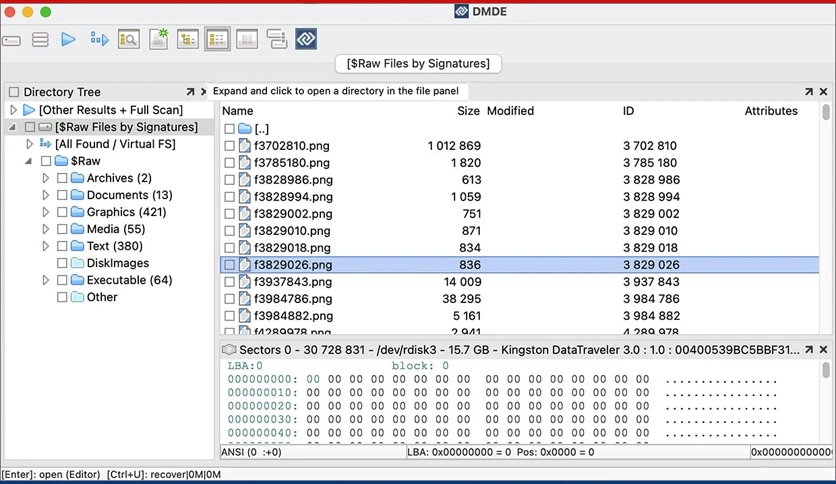Tick the checkbox for f3984786.png

tap(229, 299)
